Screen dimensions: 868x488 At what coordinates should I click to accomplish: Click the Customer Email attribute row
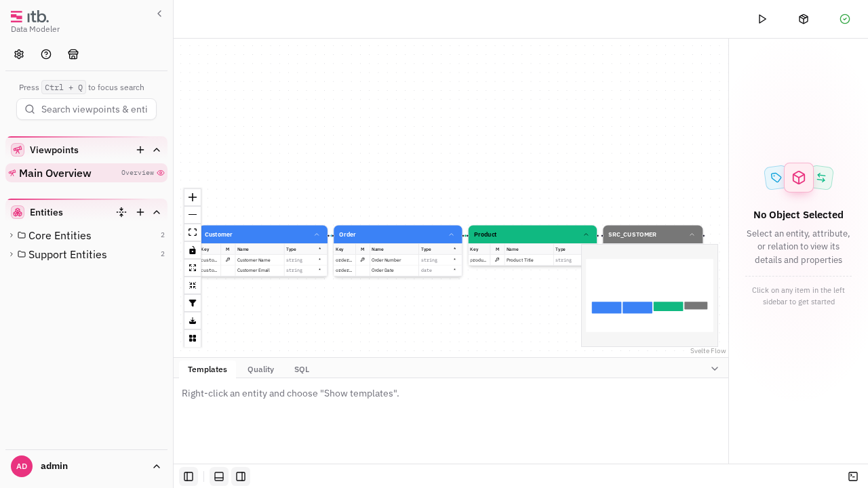[262, 270]
